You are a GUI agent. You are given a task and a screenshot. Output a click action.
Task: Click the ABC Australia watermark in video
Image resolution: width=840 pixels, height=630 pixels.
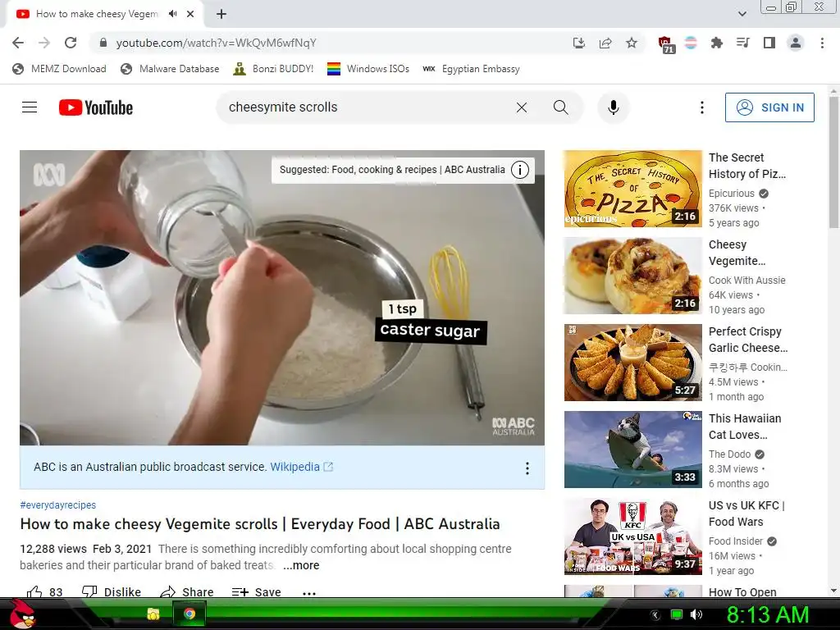pyautogui.click(x=514, y=426)
